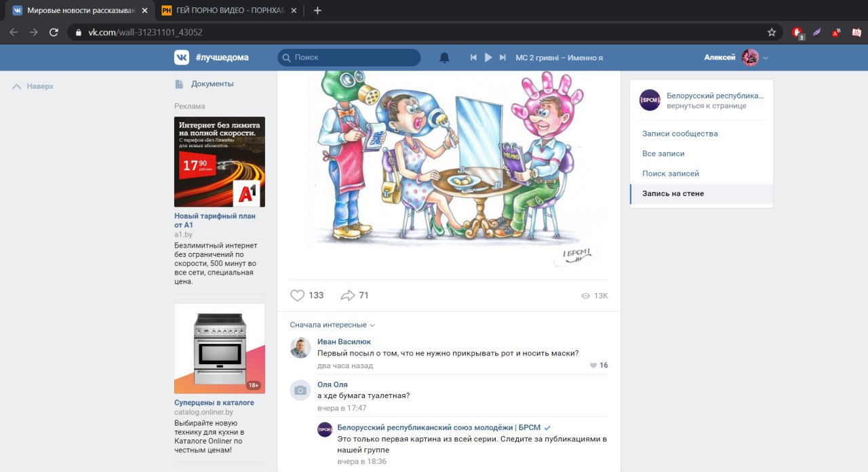This screenshot has width=868, height=472.
Task: Open the cartoon post image
Action: [x=448, y=170]
